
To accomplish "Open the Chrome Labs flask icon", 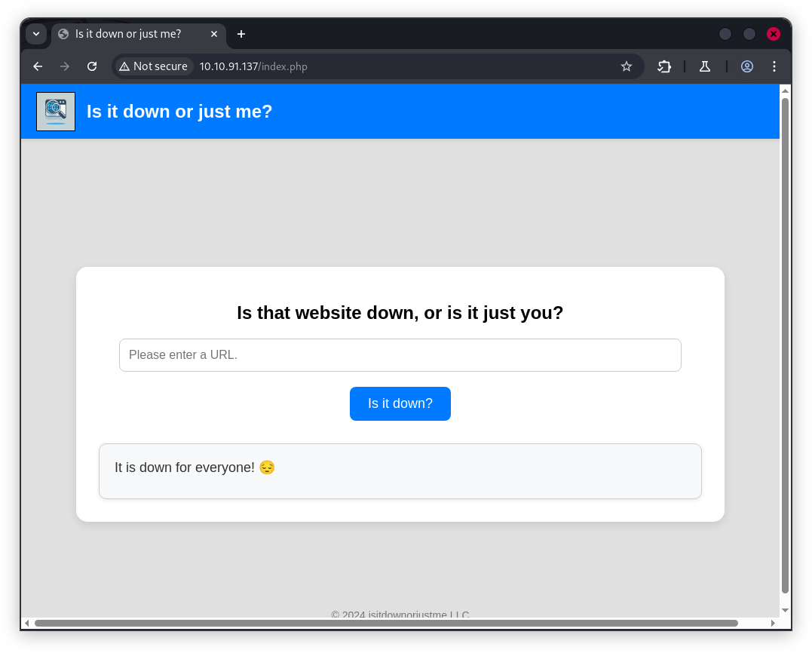I will point(705,66).
